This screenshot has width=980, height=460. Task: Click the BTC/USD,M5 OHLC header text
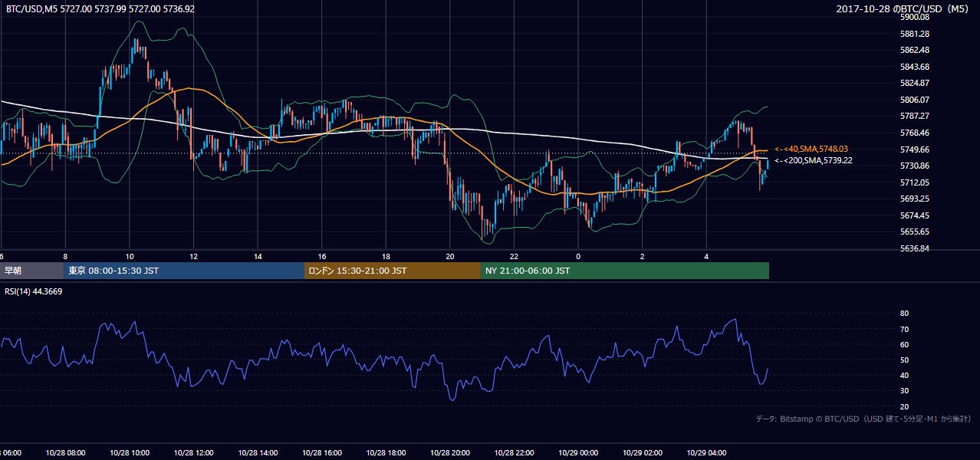coord(100,8)
